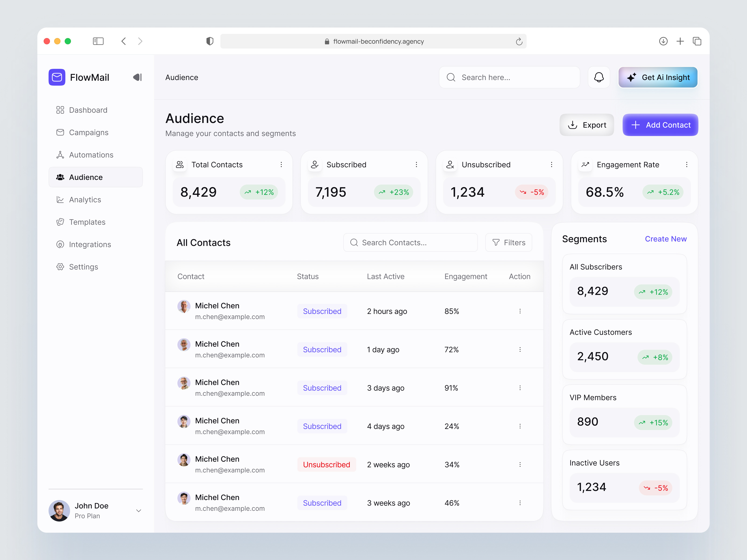Click the Get Ai Insight button

click(658, 77)
